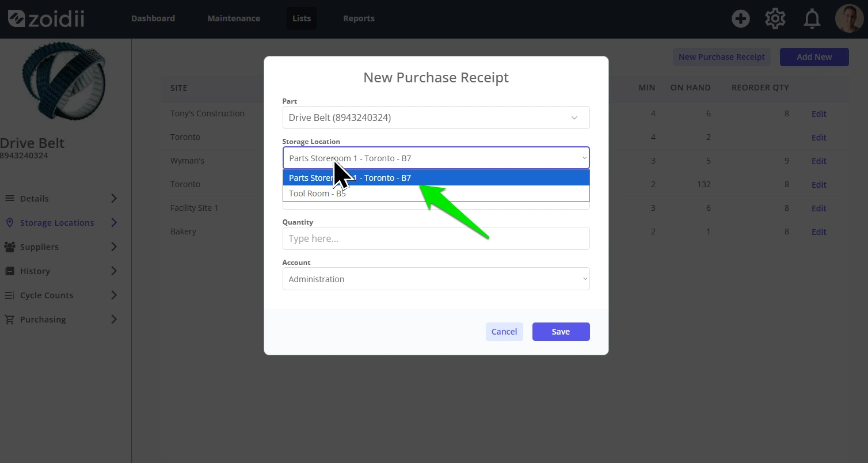This screenshot has width=868, height=463.
Task: Open the user profile avatar
Action: (849, 18)
